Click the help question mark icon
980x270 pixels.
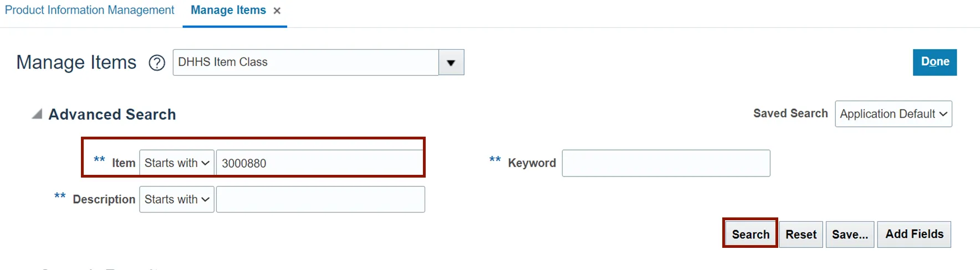[157, 63]
